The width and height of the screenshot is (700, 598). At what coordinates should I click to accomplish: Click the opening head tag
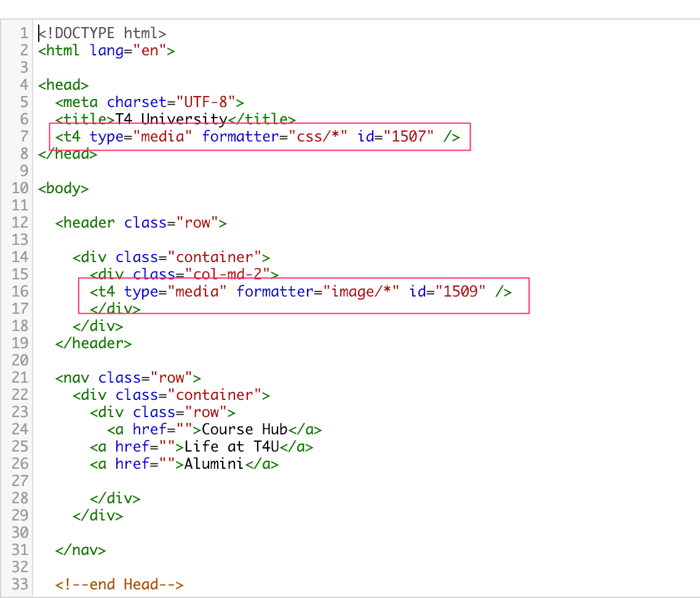pos(63,84)
